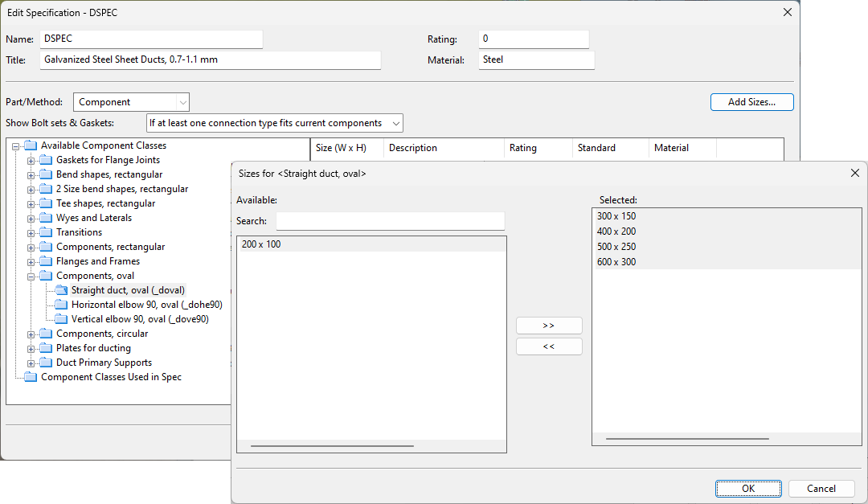Click the Flanges and Frames folder icon
The width and height of the screenshot is (868, 504).
coord(46,261)
